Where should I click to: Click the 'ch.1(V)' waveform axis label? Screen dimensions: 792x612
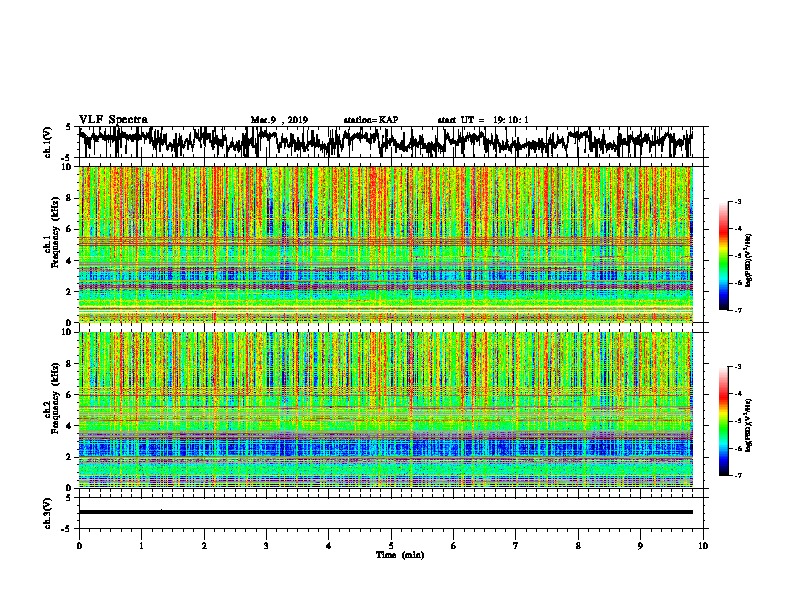tap(47, 142)
